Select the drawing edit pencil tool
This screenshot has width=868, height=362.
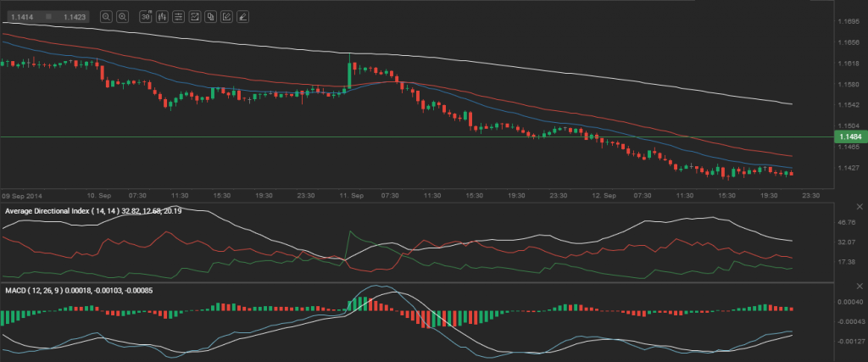pyautogui.click(x=226, y=16)
